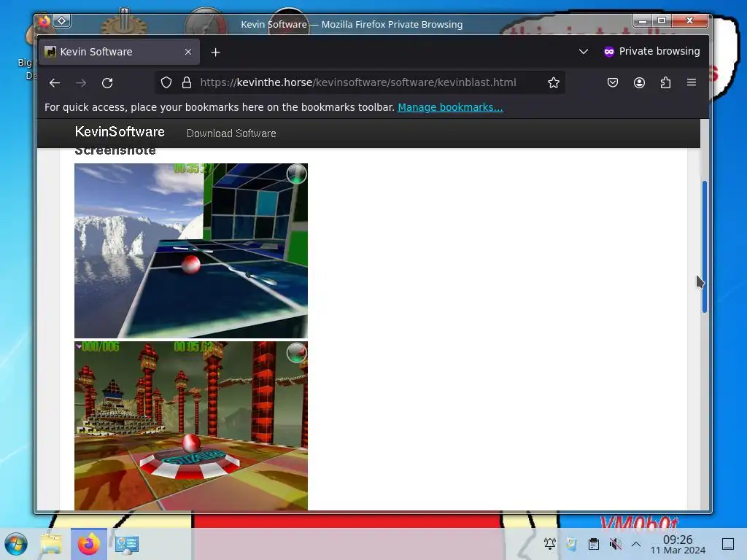Viewport: 747px width, 560px height.
Task: Click the disabled forward arrow button
Action: [81, 83]
